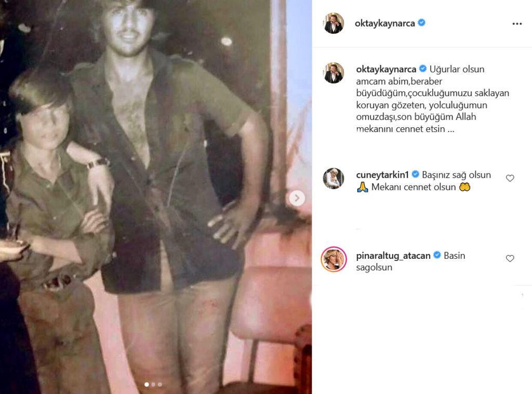
Task: Click verified badge beside cuneytarkin1
Action: click(x=415, y=175)
